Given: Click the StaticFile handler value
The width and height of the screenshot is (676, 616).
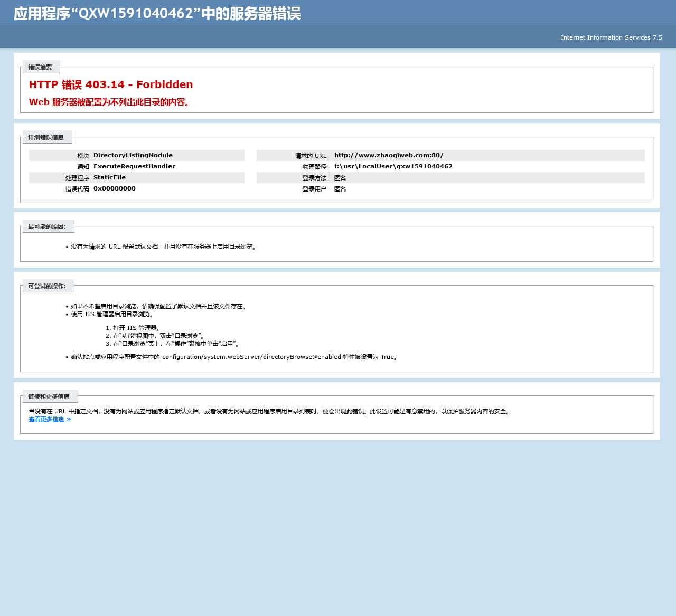Looking at the screenshot, I should 109,177.
